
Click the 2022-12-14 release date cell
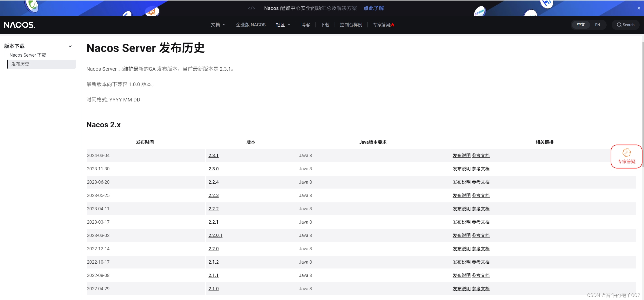146,249
